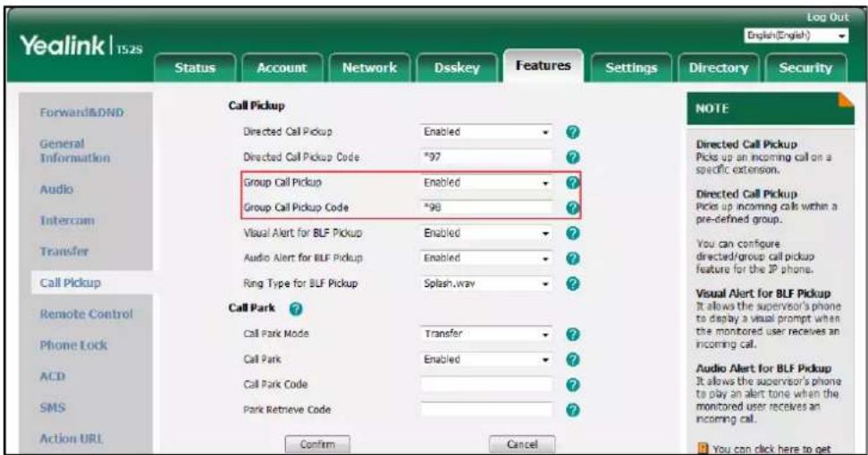
Task: Click the Park Retrieve Code field
Action: [486, 409]
